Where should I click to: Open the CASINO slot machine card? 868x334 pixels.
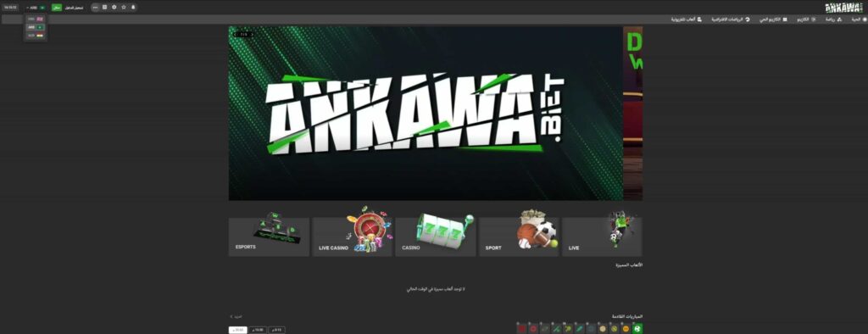(x=436, y=237)
